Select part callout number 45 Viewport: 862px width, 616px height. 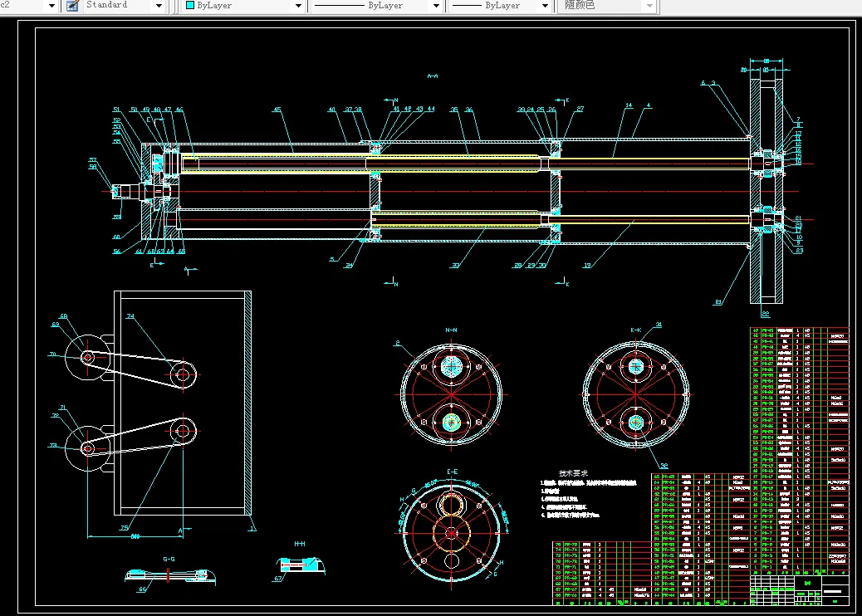pyautogui.click(x=277, y=110)
